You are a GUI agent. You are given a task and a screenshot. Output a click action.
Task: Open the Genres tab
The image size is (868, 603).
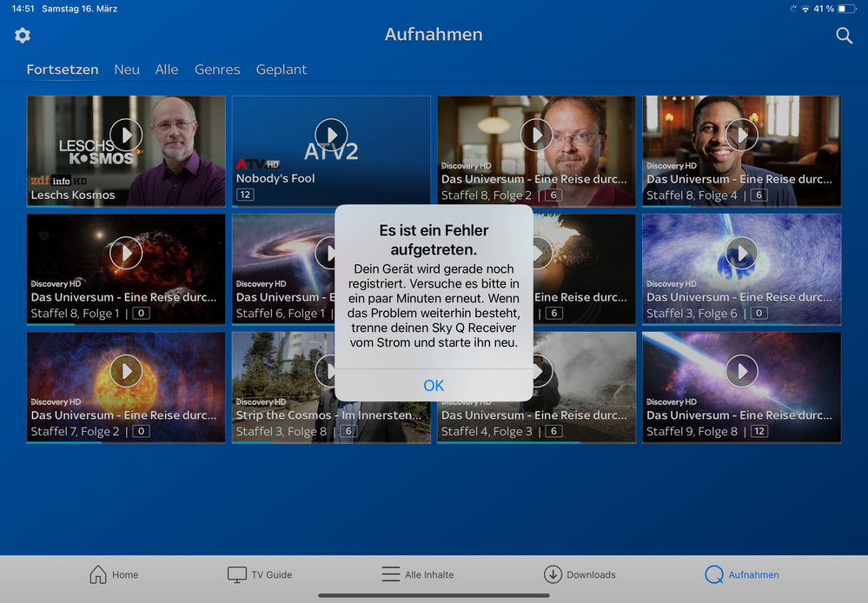tap(217, 70)
